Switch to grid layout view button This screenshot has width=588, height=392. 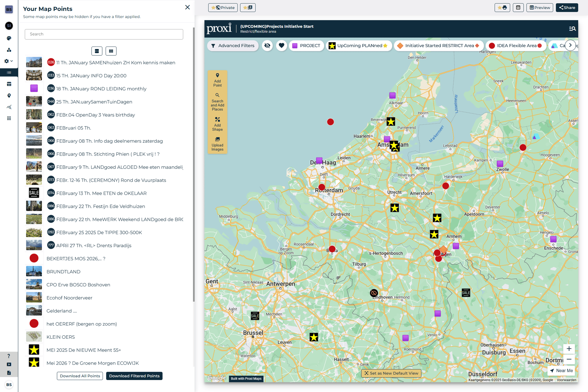111,51
